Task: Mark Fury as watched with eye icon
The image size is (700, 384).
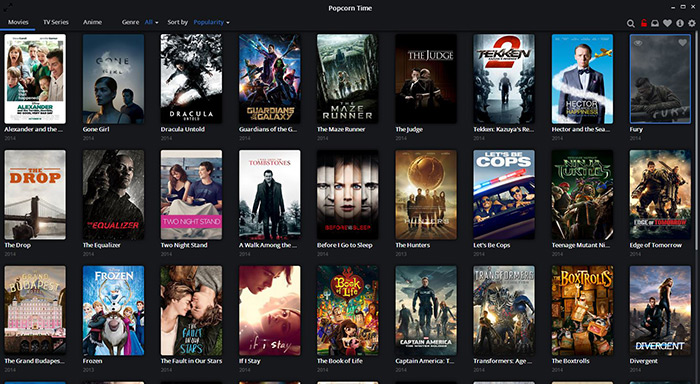Action: 638,43
